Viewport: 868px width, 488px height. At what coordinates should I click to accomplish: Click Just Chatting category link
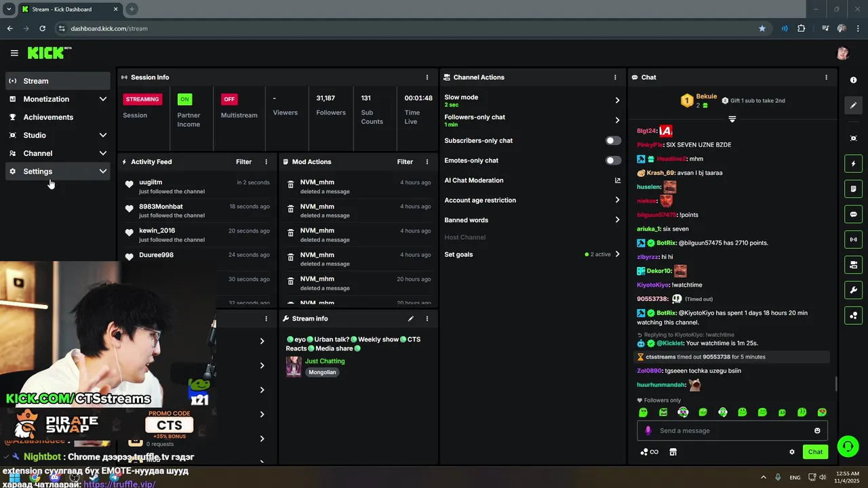(325, 361)
